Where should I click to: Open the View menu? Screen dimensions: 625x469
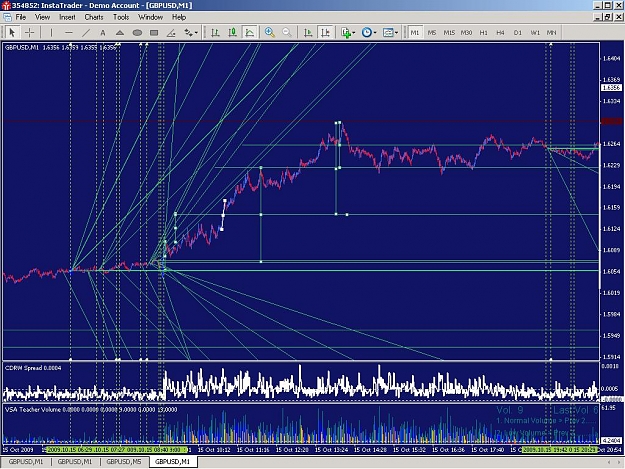point(42,17)
